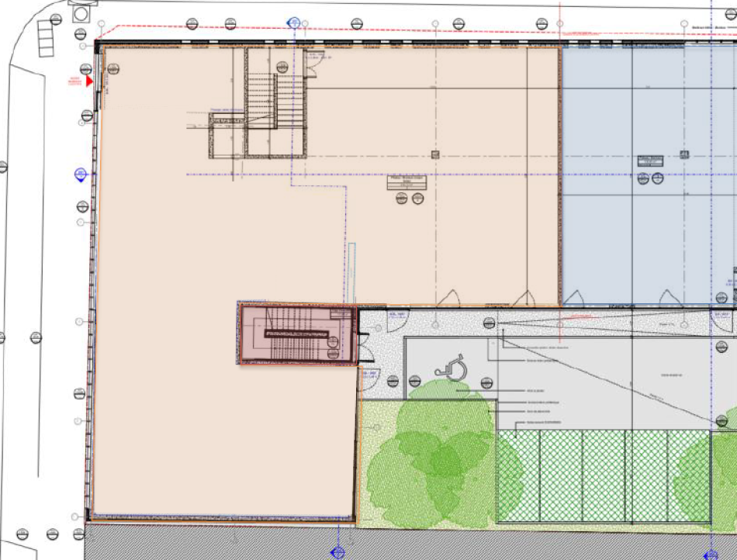Viewport: 737px width, 560px height.
Task: Click the room label tag in beige room
Action: (x=407, y=183)
